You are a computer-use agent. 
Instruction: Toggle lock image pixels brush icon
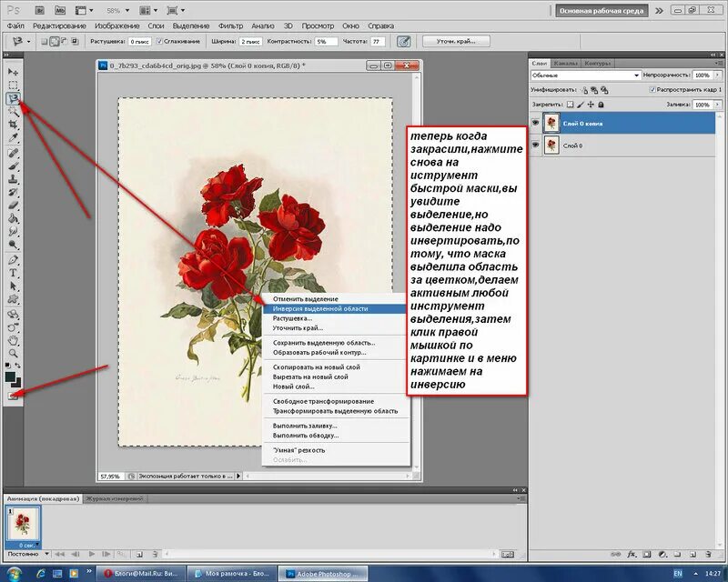pos(581,105)
